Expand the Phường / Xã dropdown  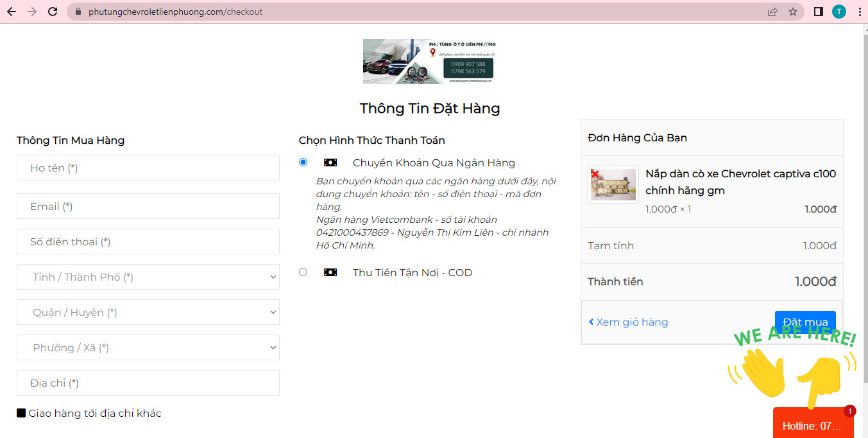[148, 347]
